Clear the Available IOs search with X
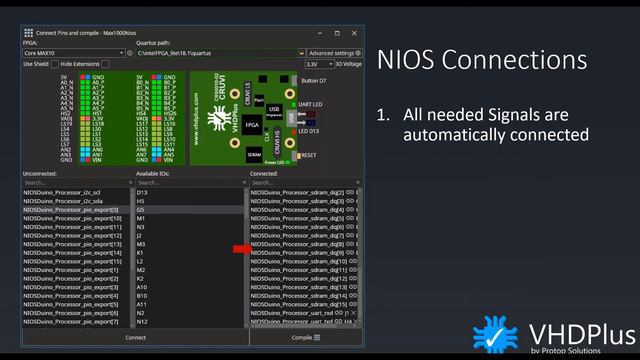Image resolution: width=640 pixels, height=360 pixels. 244,182
